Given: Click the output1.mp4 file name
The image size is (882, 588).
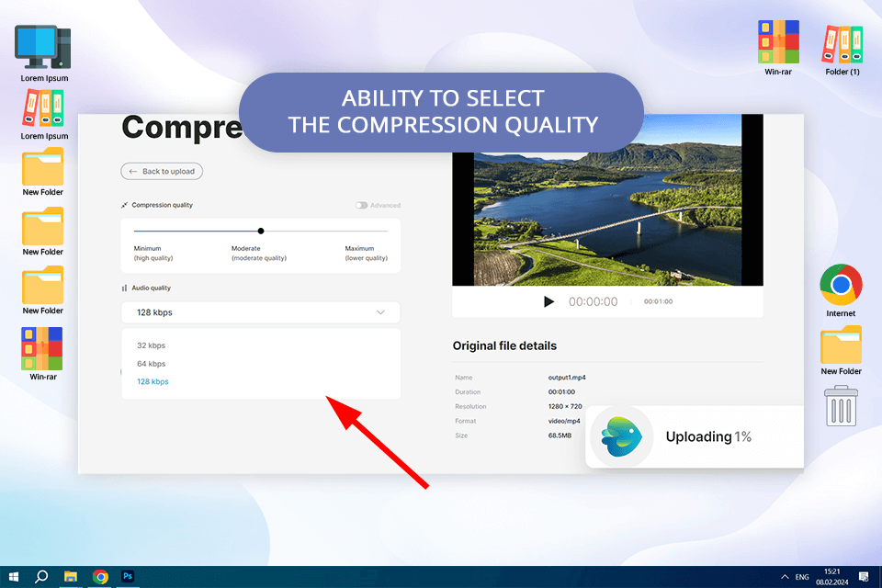Looking at the screenshot, I should pyautogui.click(x=567, y=378).
